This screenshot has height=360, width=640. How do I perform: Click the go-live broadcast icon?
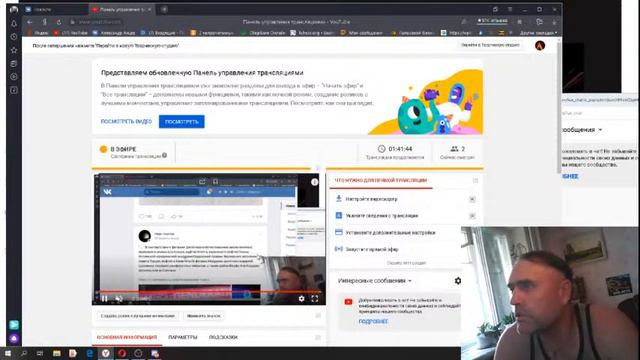[x=338, y=249]
